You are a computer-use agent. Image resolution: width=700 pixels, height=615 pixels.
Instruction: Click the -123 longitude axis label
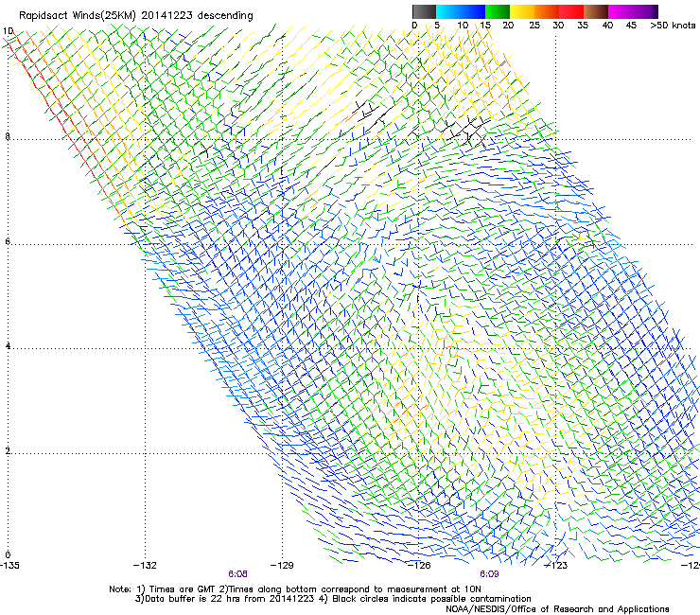click(x=556, y=566)
